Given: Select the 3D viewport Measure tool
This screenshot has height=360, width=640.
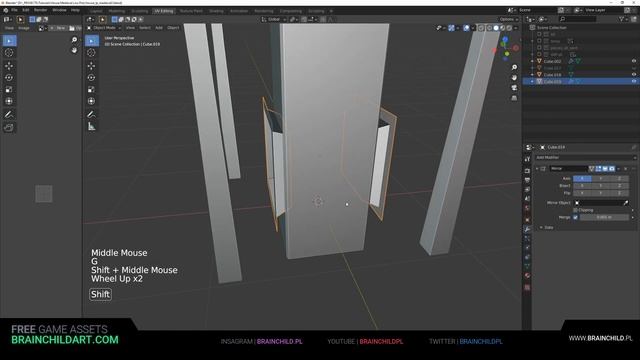Looking at the screenshot, I should click(91, 127).
